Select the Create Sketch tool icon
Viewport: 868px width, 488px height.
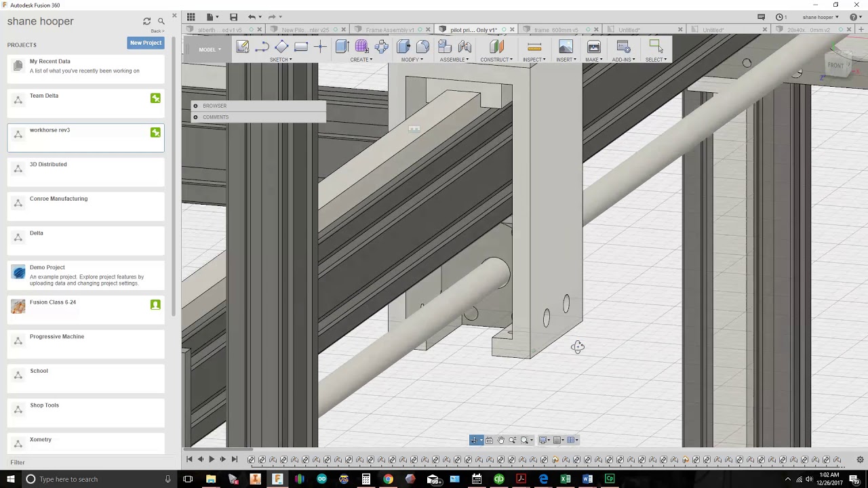[x=242, y=47]
